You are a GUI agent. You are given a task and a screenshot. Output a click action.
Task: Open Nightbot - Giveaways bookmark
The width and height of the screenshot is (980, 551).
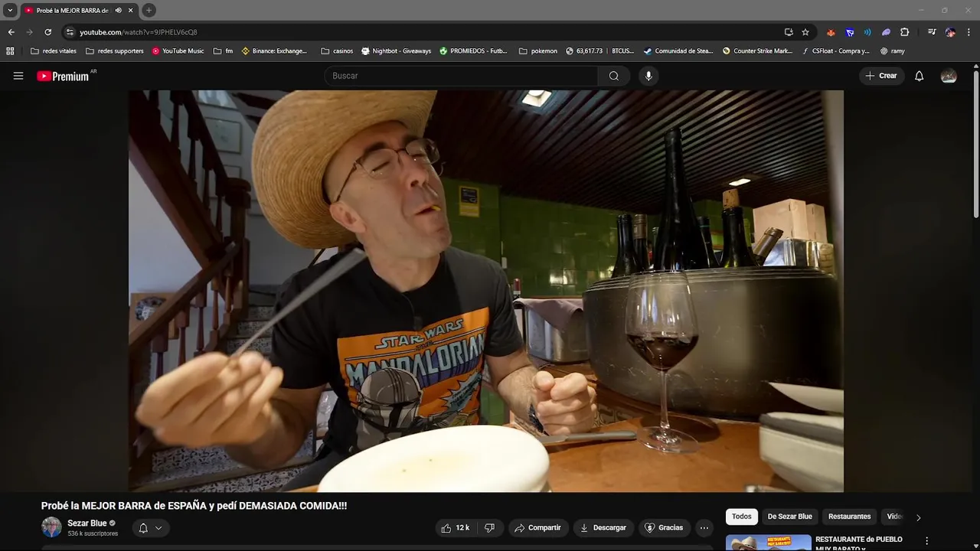tap(397, 51)
